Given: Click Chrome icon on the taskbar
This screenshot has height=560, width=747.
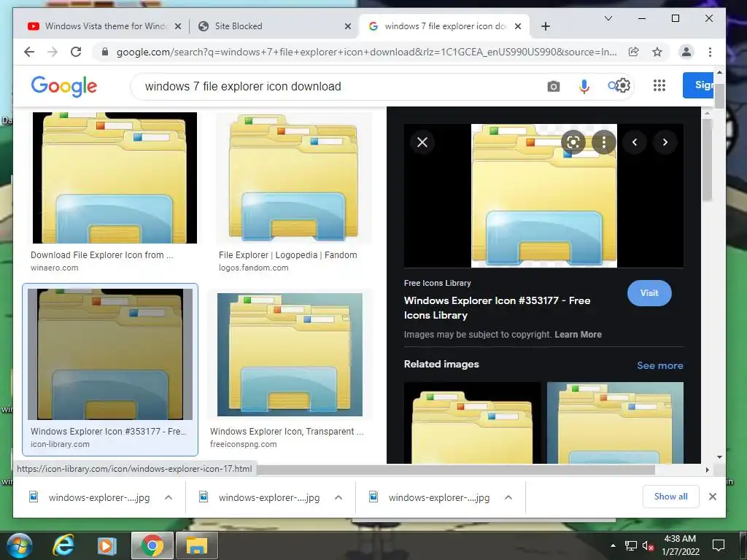Looking at the screenshot, I should [152, 545].
